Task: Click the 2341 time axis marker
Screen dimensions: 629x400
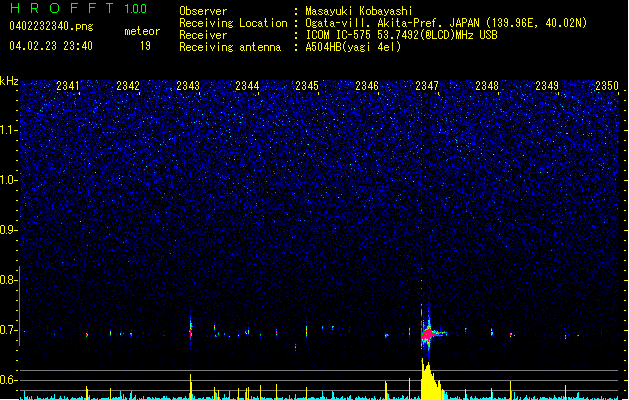Action: [x=67, y=86]
